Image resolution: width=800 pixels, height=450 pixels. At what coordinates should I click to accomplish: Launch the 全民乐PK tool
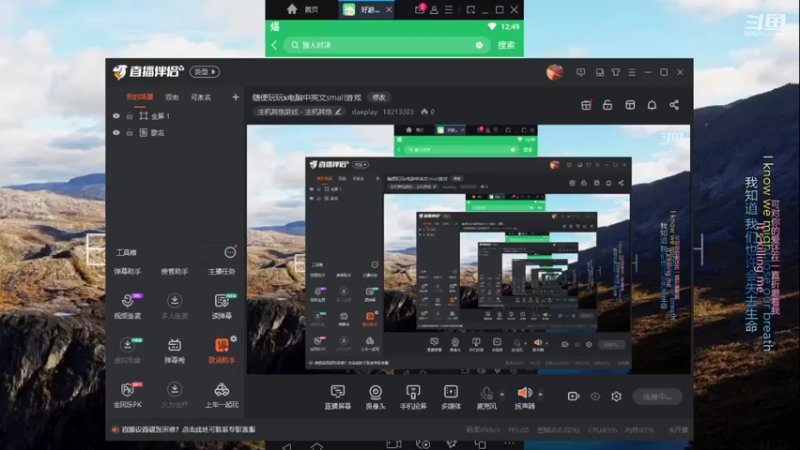coord(128,394)
